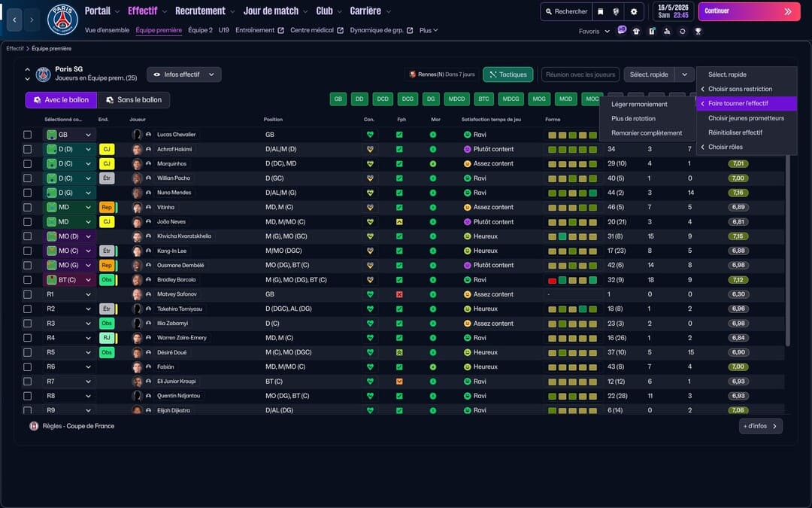
Task: Choose Plus de rotation menu option
Action: 633,119
